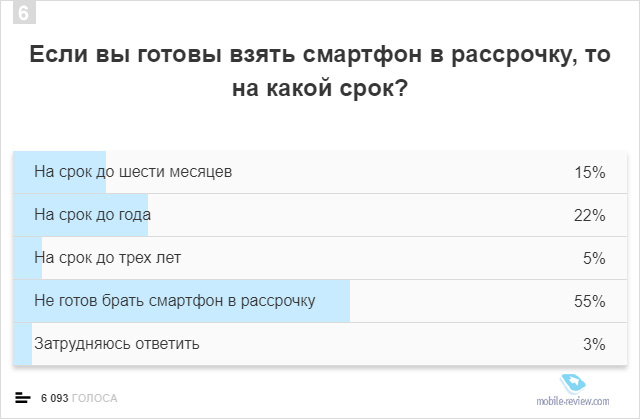Click the 22% result value
The width and height of the screenshot is (640, 419).
pos(589,215)
